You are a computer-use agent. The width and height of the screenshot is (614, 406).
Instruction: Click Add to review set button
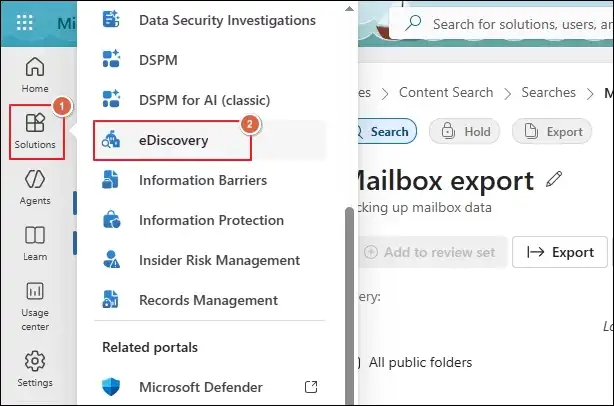coord(431,252)
